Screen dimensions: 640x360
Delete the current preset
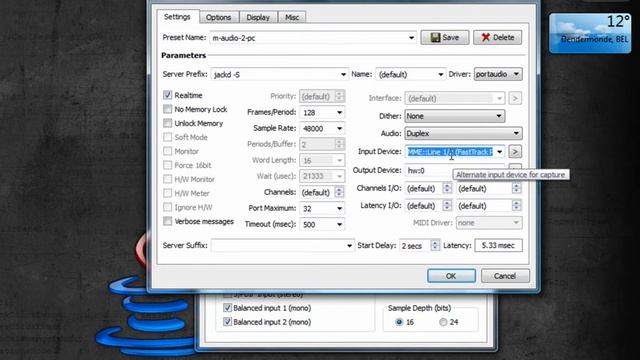point(498,38)
